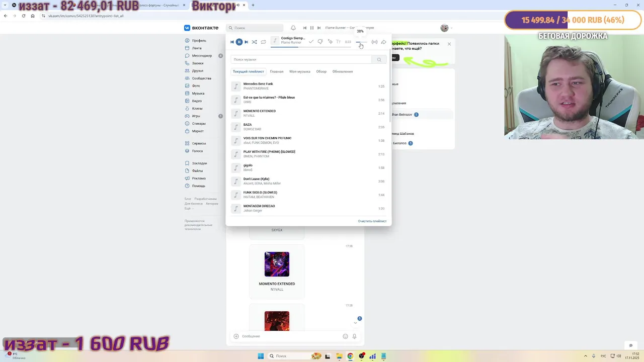Click the broadcast music icon

point(374,42)
